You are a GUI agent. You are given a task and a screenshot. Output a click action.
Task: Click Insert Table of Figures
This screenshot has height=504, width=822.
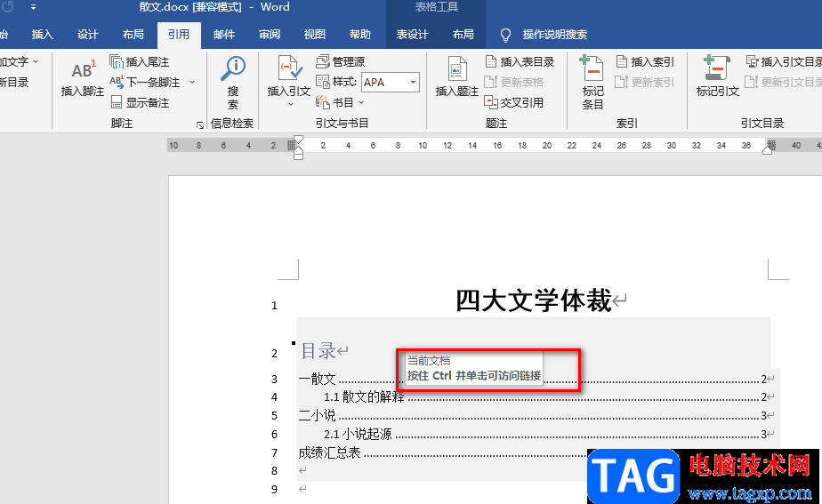point(520,62)
